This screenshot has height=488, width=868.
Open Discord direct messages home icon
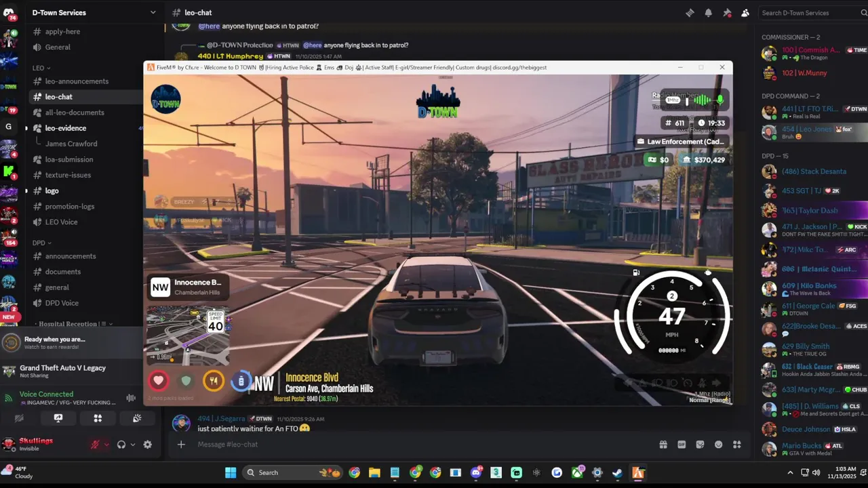pos(9,12)
